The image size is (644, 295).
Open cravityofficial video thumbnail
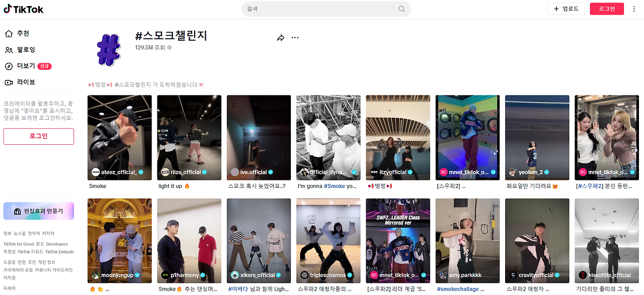click(x=537, y=241)
